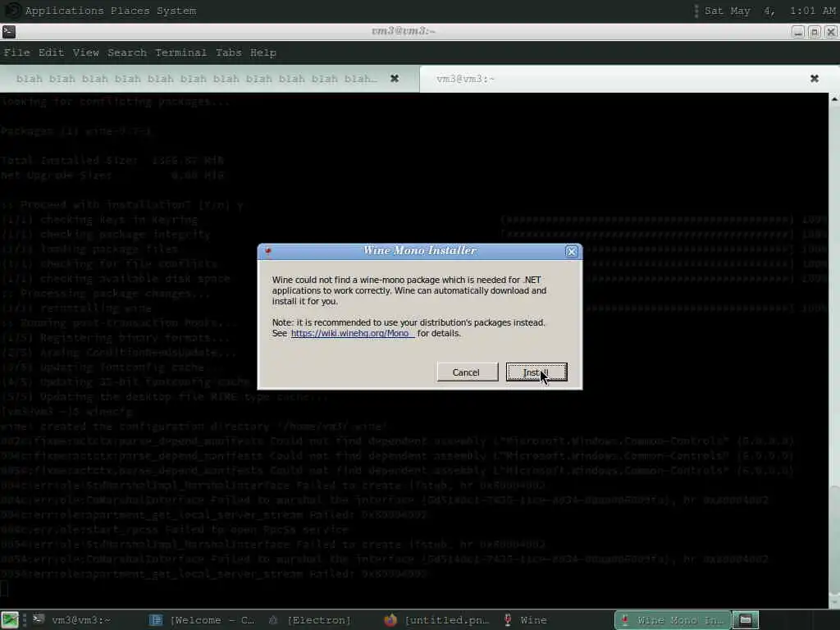Open the Terminal menu
The height and width of the screenshot is (630, 840).
point(180,52)
